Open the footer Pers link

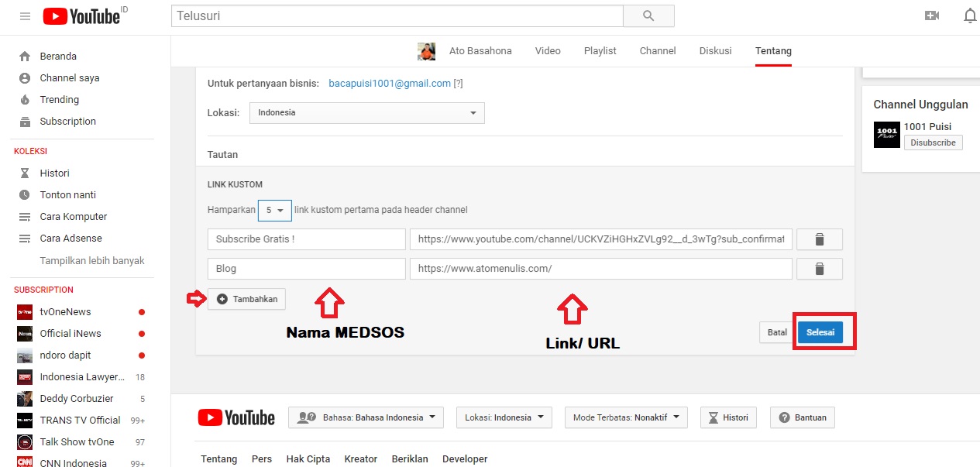262,459
